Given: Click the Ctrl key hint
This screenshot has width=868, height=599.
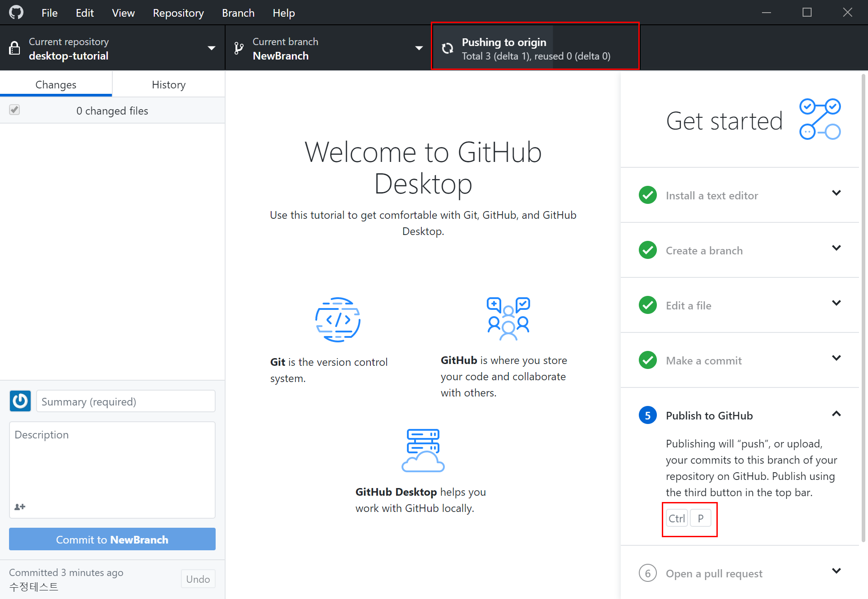Looking at the screenshot, I should click(677, 518).
